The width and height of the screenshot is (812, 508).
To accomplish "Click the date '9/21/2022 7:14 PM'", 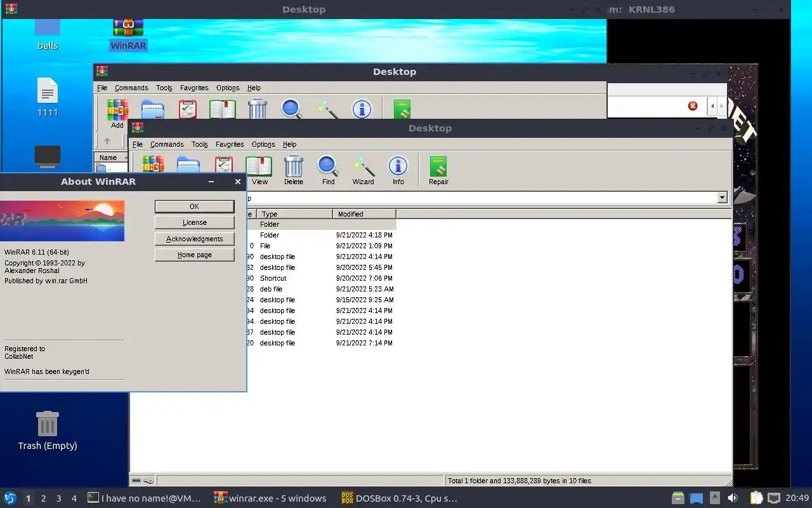I will click(364, 343).
